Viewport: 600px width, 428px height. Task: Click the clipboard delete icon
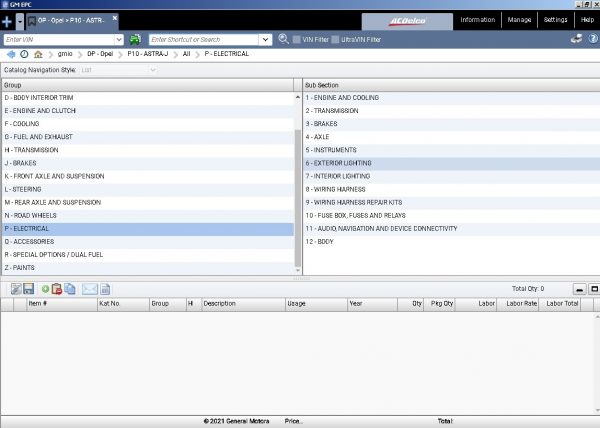point(57,289)
